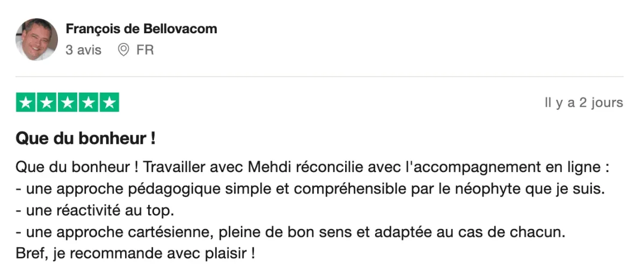Click the FR country label

tap(145, 50)
